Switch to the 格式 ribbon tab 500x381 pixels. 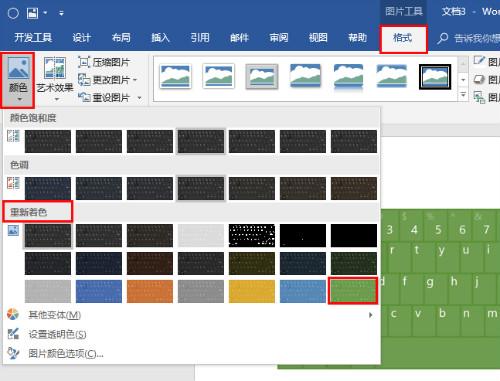pos(403,38)
